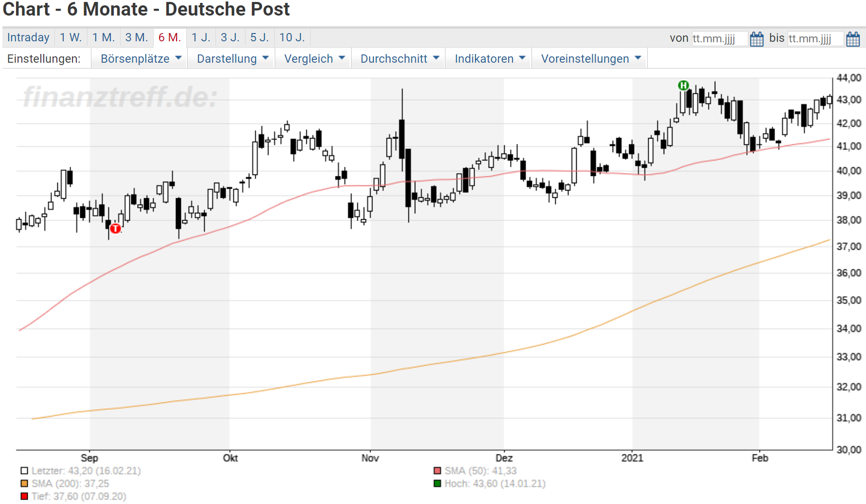The height and width of the screenshot is (504, 866).
Task: Switch to Intraday chart tab
Action: (28, 37)
